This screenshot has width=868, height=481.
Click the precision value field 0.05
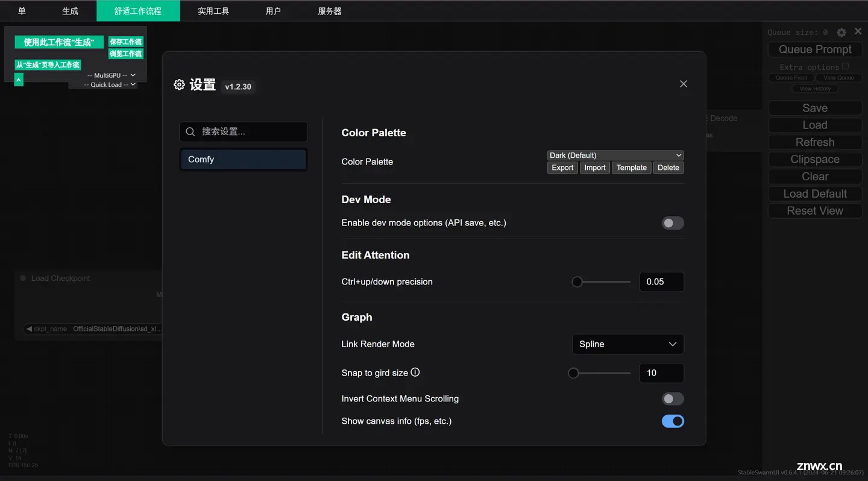661,281
